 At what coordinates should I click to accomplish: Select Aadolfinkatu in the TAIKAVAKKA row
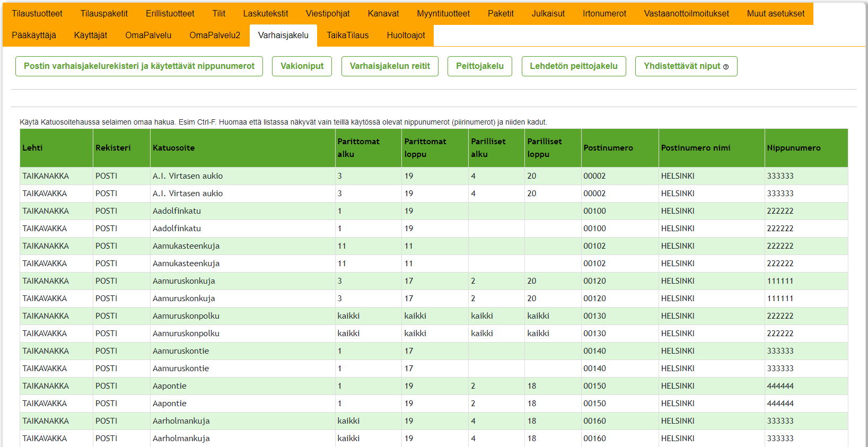[x=177, y=229]
